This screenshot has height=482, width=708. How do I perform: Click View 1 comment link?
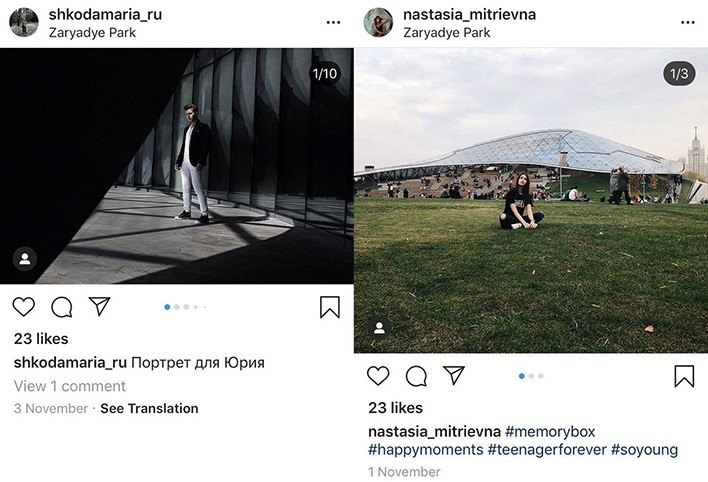(x=70, y=386)
